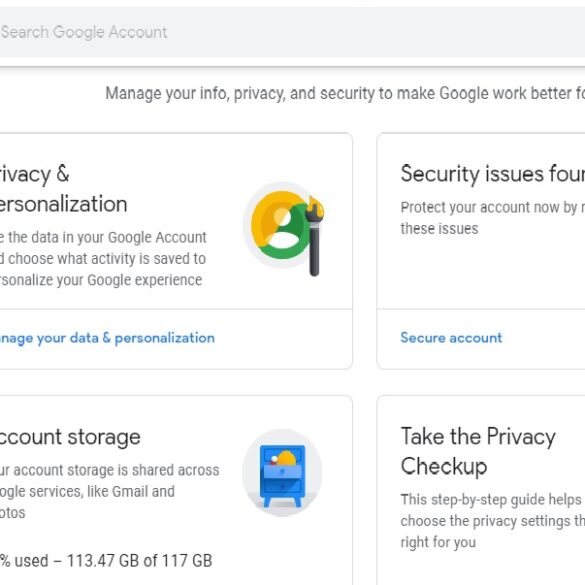Click the Protect your account now description
The height and width of the screenshot is (585, 585).
[492, 218]
